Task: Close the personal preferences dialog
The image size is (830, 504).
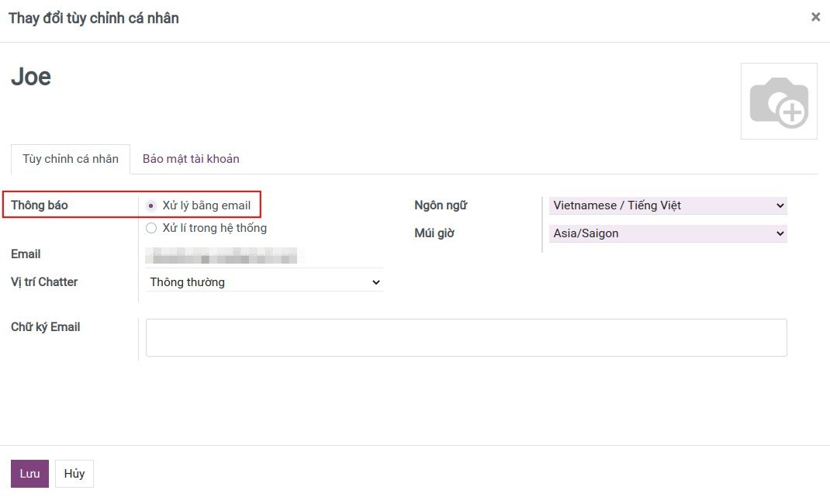Action: pos(815,16)
